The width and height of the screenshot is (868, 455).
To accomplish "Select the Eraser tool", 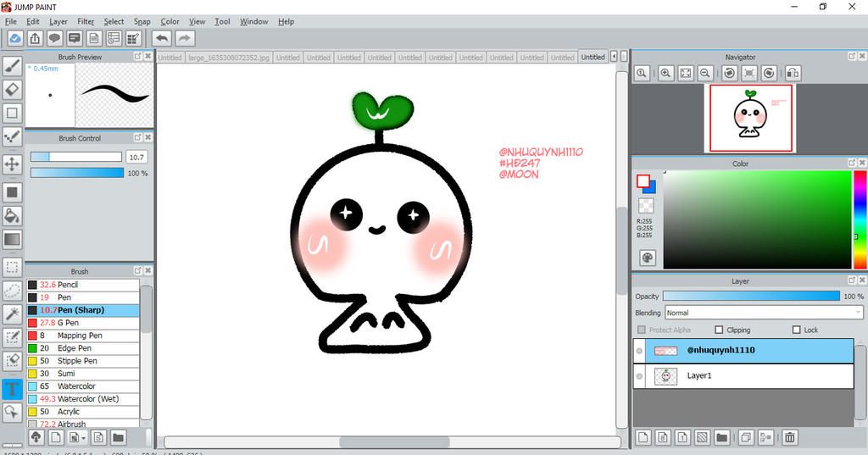I will click(x=12, y=90).
